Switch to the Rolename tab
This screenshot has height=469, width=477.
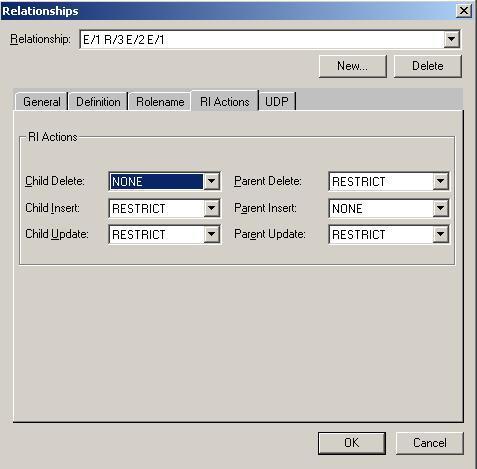(x=160, y=101)
